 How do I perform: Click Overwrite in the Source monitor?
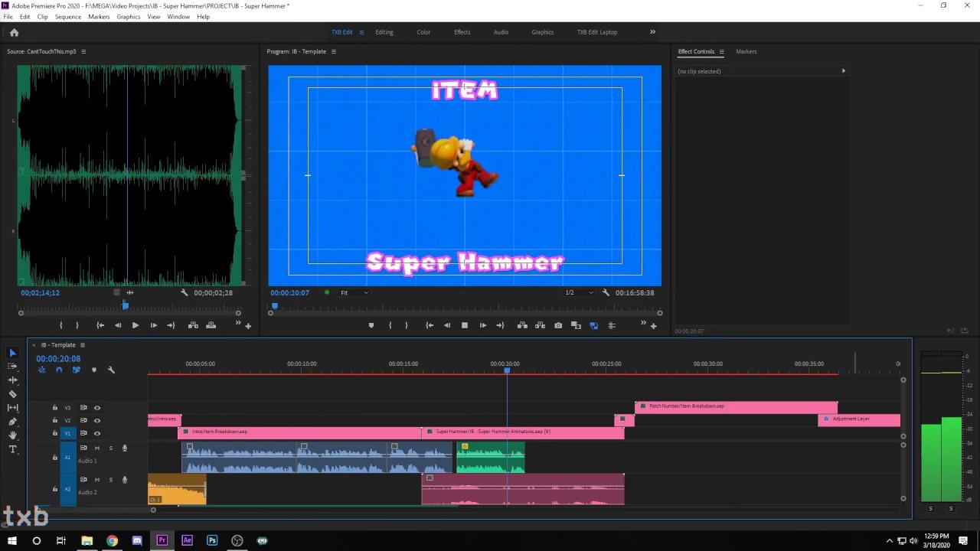click(211, 325)
